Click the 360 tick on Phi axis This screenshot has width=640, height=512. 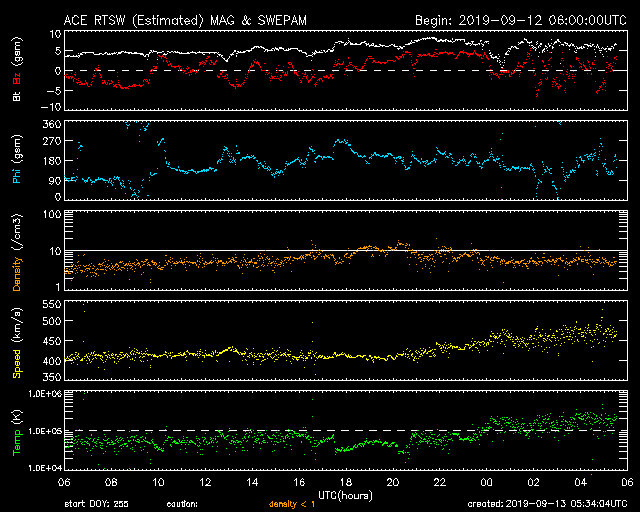click(52, 124)
